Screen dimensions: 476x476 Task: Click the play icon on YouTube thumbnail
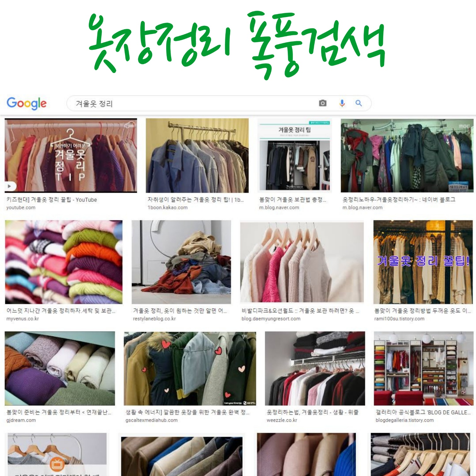tap(9, 186)
